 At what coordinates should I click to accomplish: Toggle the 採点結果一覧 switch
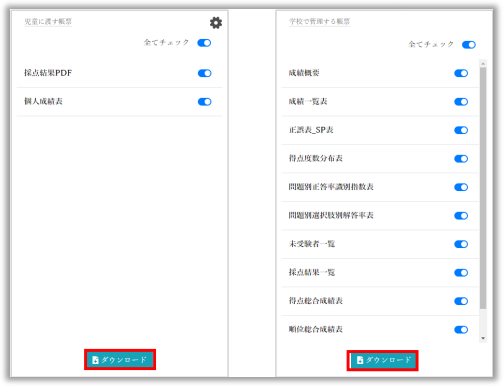coord(461,273)
